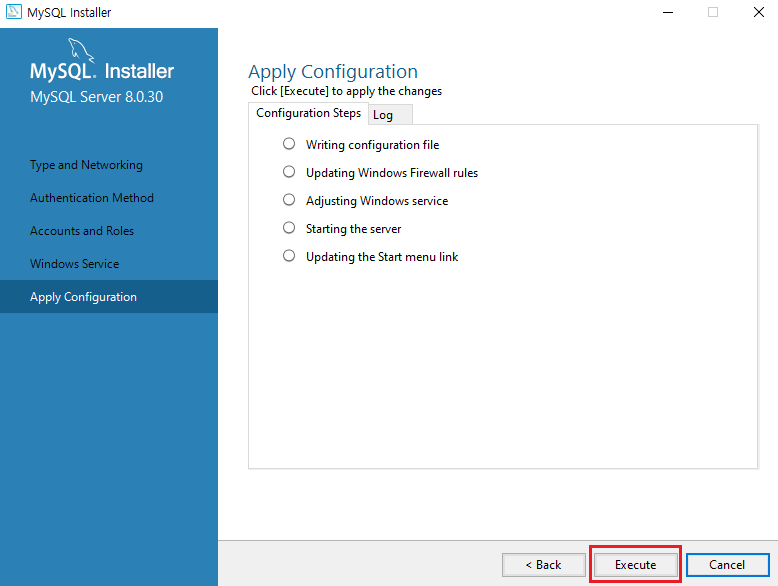Viewport: 778px width, 586px height.
Task: Click the MySQL Installer title bar icon
Action: click(14, 11)
